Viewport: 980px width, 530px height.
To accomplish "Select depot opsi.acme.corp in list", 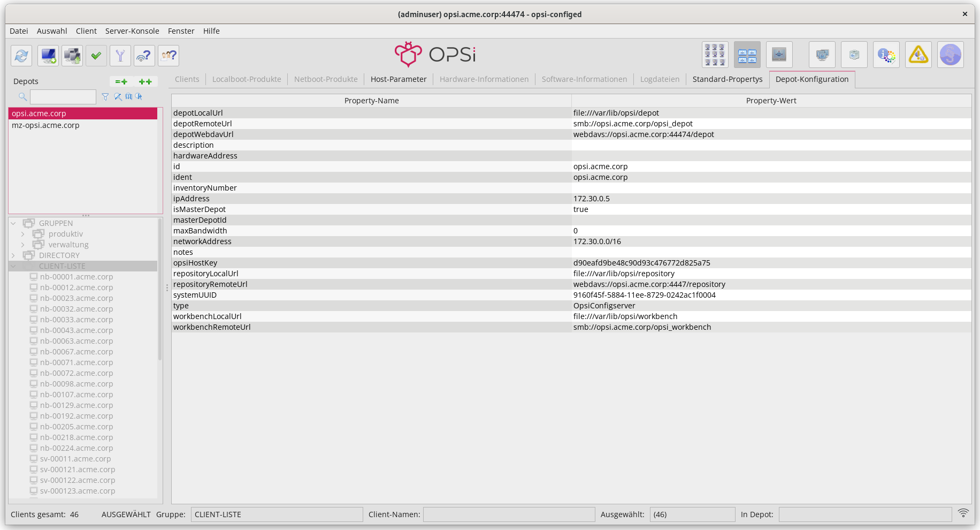I will [x=83, y=113].
